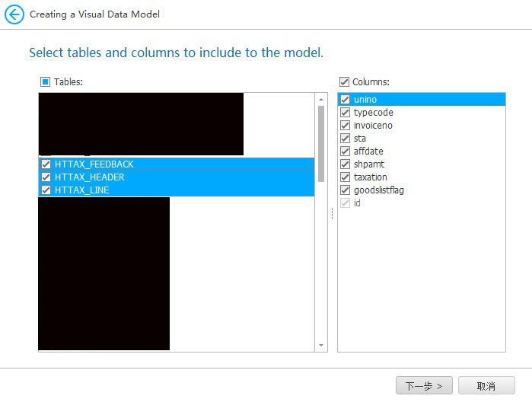Select the taxation column item
Viewport: 532px width, 402px height.
(370, 177)
